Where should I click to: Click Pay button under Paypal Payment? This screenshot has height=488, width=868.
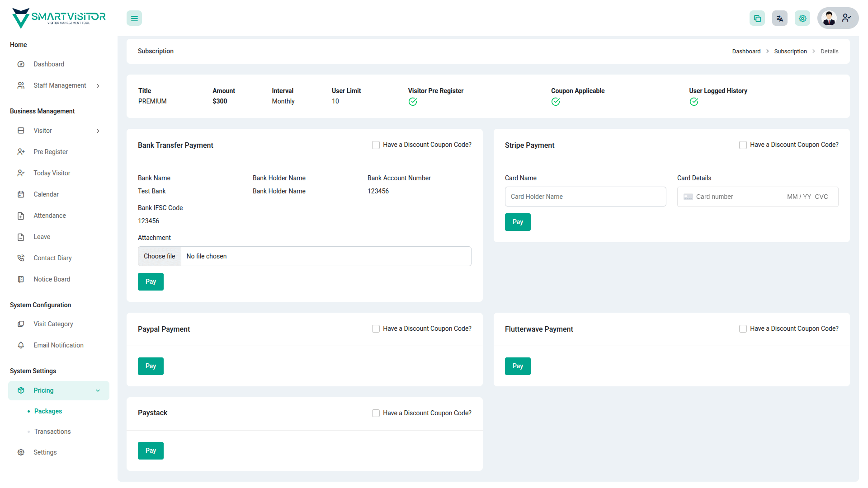(x=151, y=366)
